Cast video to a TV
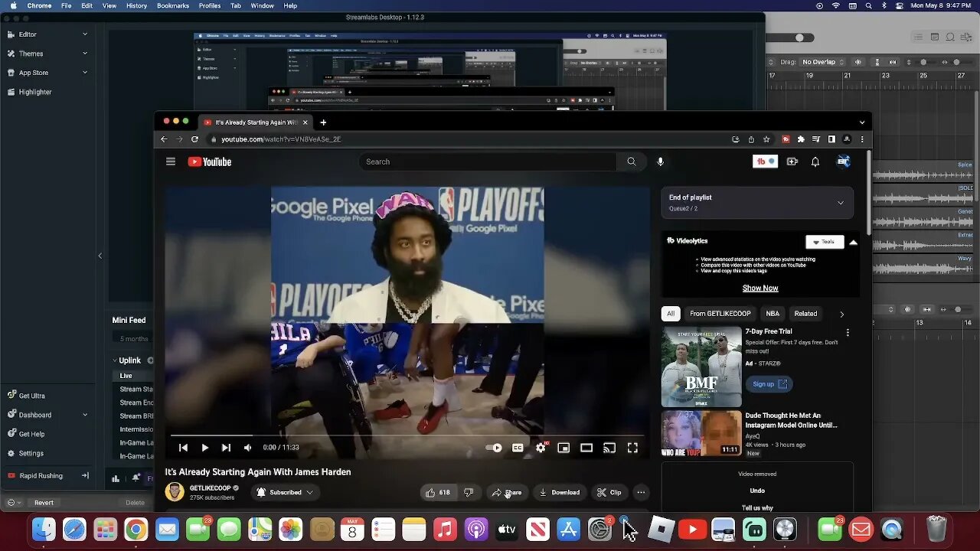The width and height of the screenshot is (980, 551). pos(609,448)
